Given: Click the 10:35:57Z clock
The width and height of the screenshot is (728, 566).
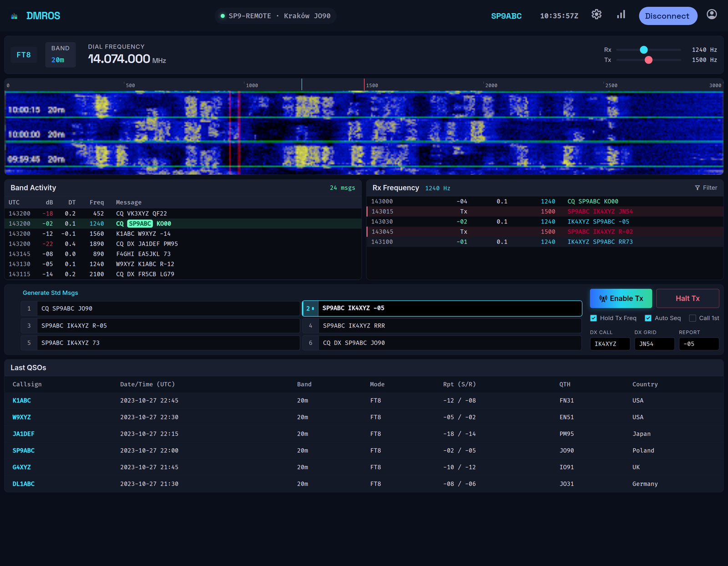Looking at the screenshot, I should pos(559,16).
